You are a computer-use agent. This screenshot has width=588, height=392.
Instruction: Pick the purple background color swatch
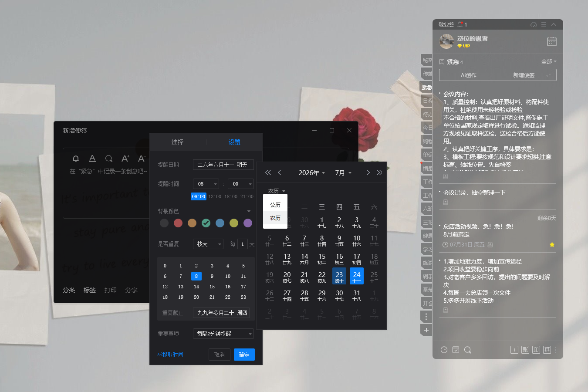coord(248,223)
